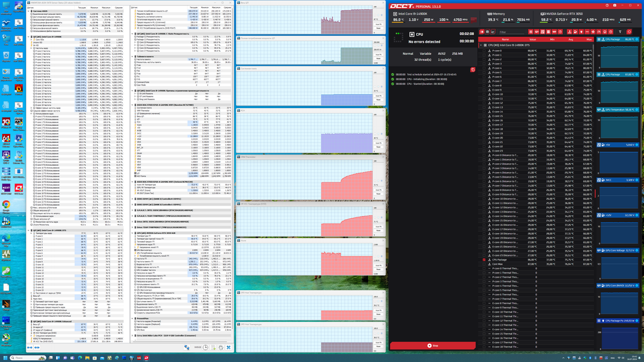Open the Recycle Bin desktop icon
Image resolution: width=644 pixels, height=362 pixels.
coord(6,56)
